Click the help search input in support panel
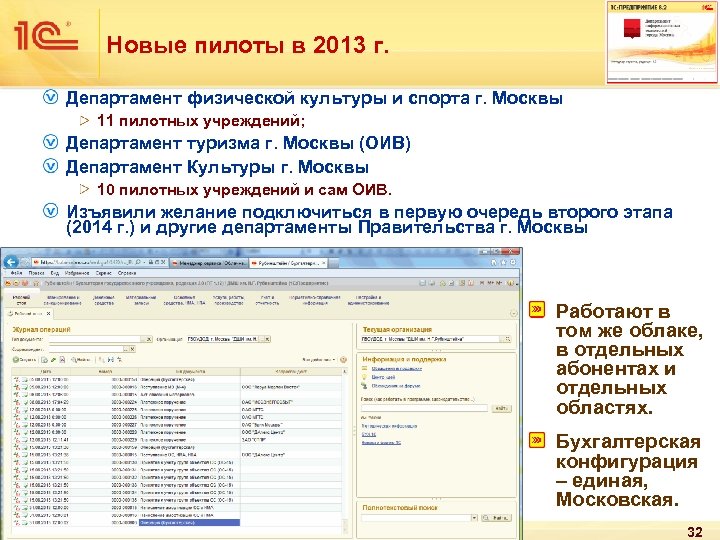The height and width of the screenshot is (540, 720). (x=424, y=408)
